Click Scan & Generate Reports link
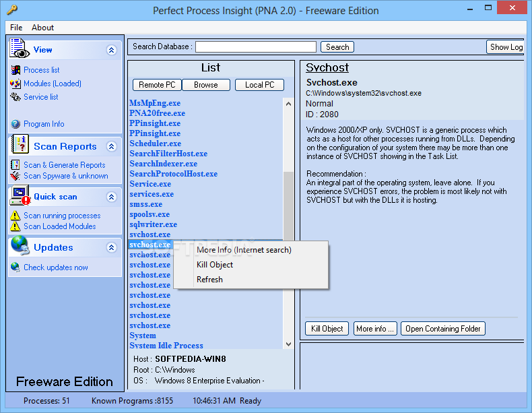532x413 pixels. click(65, 165)
